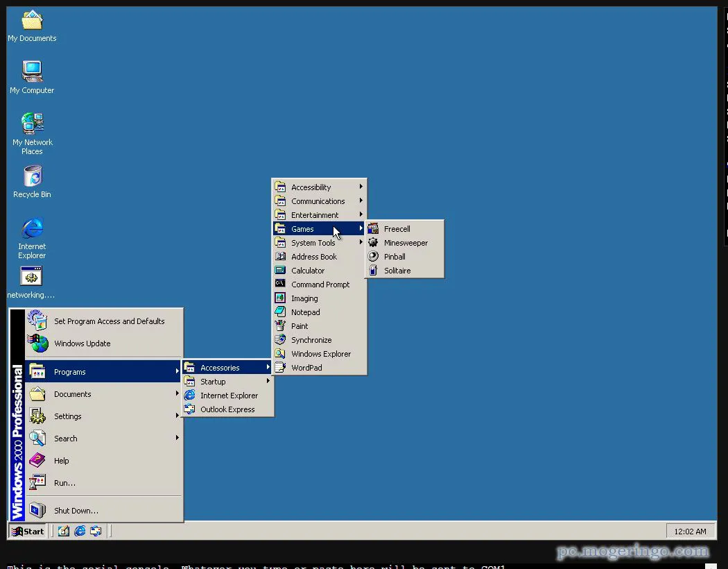Launch Internet Explorer from quick launch bar
The image size is (728, 569).
coord(80,531)
